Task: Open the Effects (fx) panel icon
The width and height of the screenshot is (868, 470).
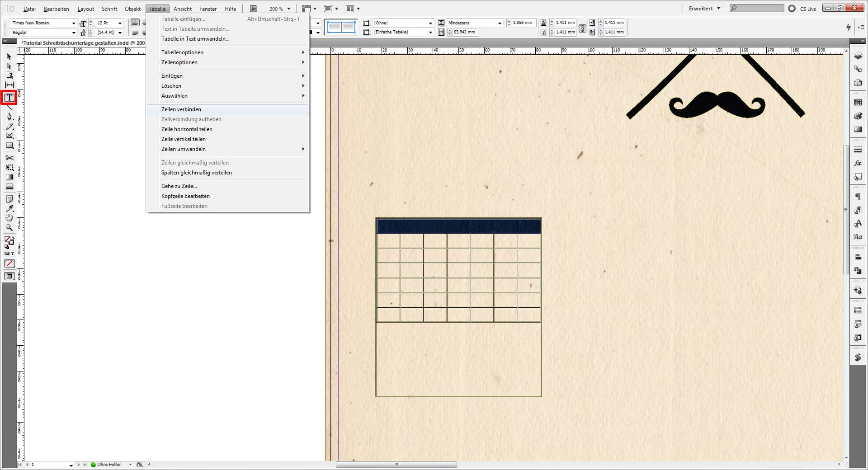Action: pos(858,163)
